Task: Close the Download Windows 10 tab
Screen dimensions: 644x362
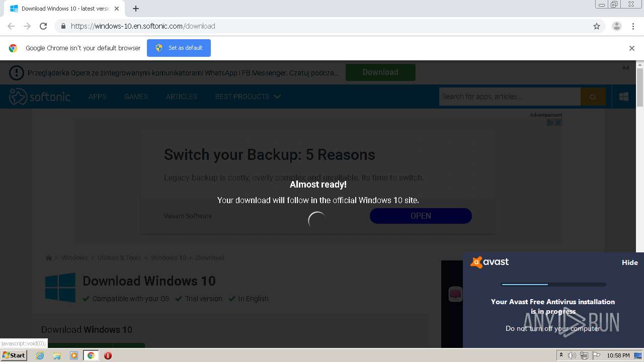Action: (116, 9)
